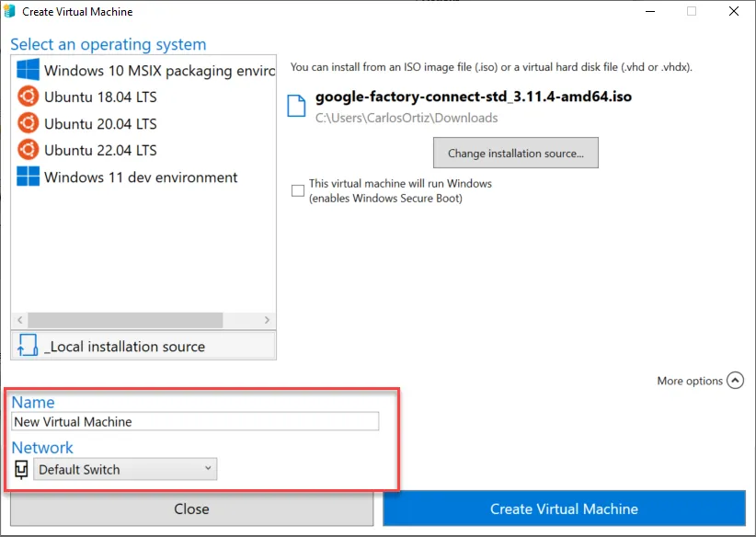Click the Windows logo beside Windows 10 MSIX
Viewport: 756px width, 537px height.
click(x=28, y=70)
